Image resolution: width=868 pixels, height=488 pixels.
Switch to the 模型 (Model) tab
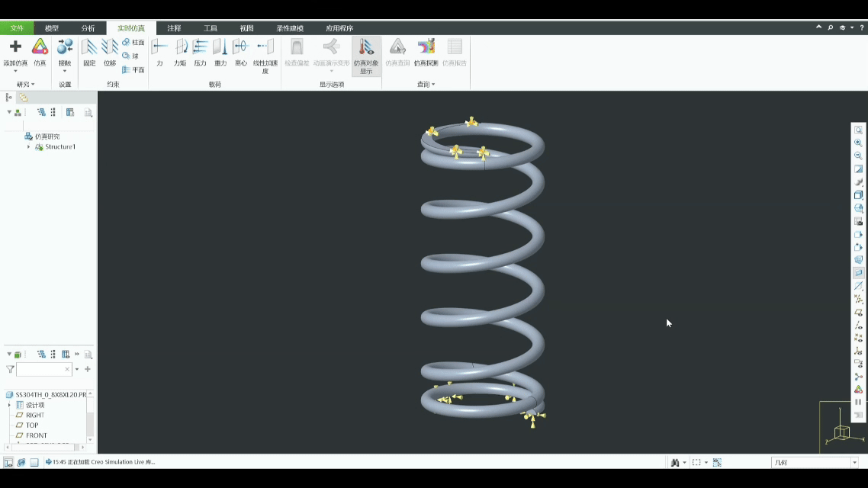coord(51,28)
